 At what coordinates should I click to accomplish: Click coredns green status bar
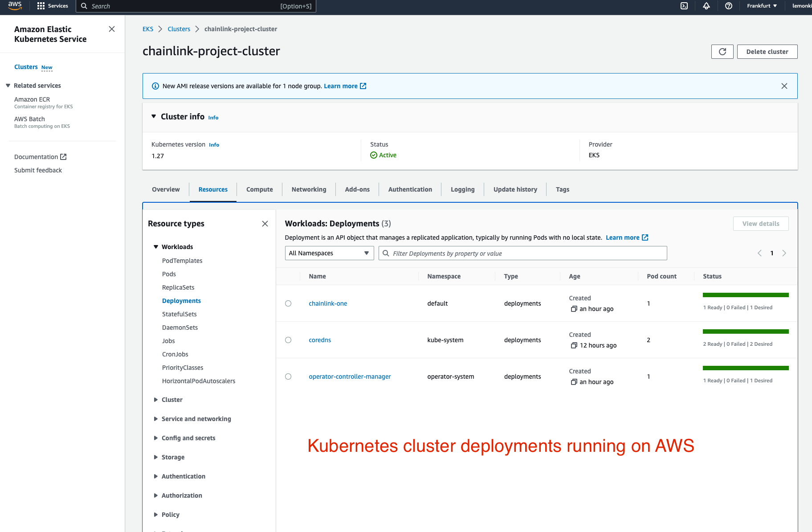coord(746,331)
